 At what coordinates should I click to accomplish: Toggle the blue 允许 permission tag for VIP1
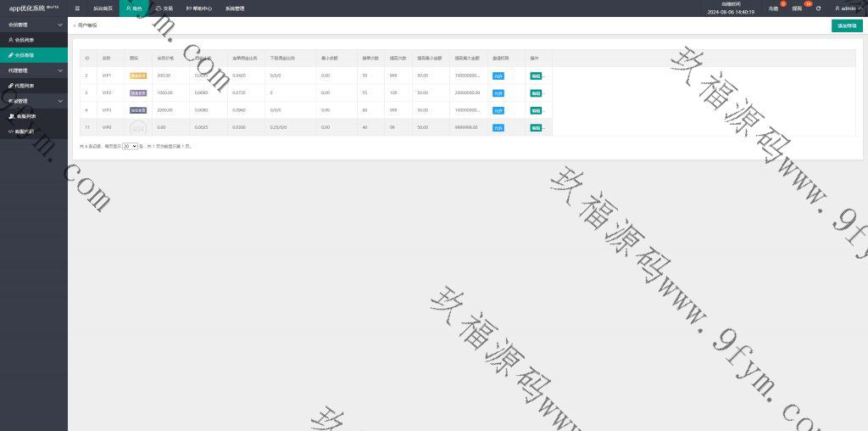tap(498, 76)
